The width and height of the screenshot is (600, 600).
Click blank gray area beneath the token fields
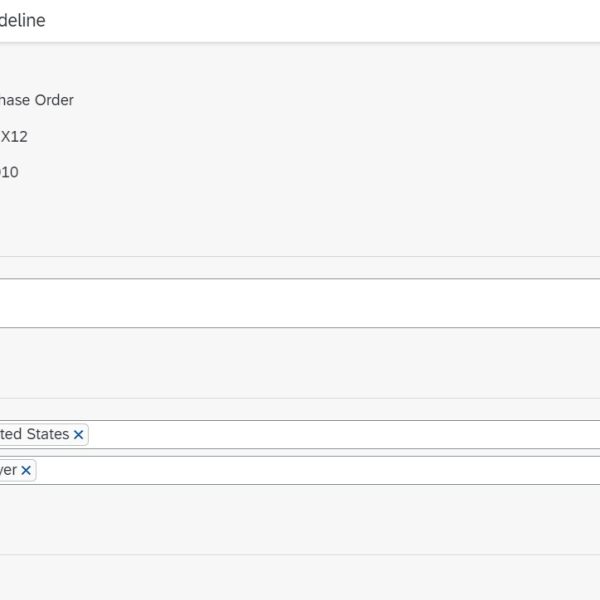click(x=300, y=518)
